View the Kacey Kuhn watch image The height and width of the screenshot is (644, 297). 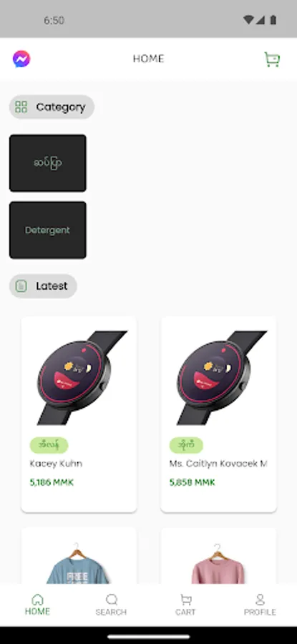click(x=79, y=377)
